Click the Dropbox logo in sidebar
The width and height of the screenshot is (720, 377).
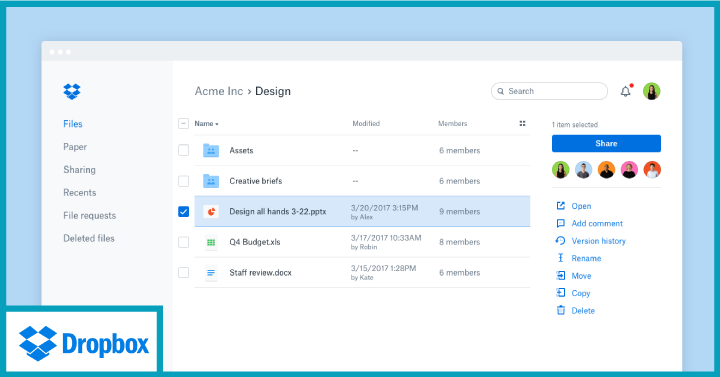(x=72, y=91)
